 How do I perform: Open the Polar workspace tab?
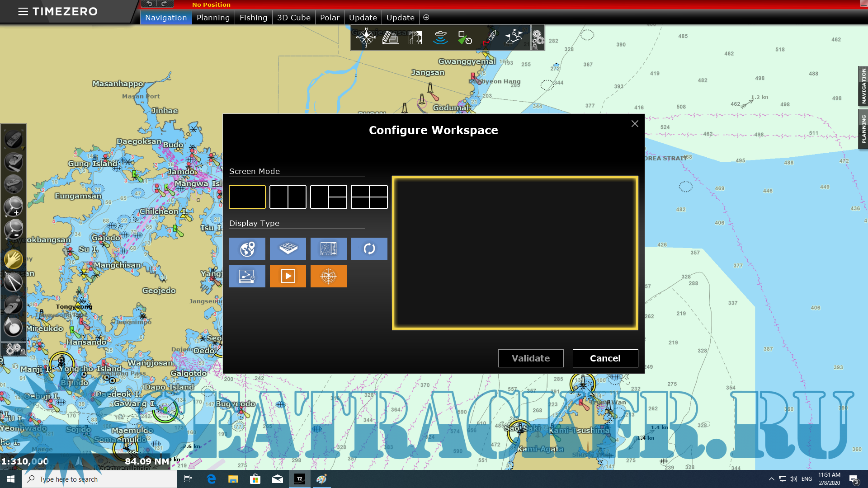330,18
